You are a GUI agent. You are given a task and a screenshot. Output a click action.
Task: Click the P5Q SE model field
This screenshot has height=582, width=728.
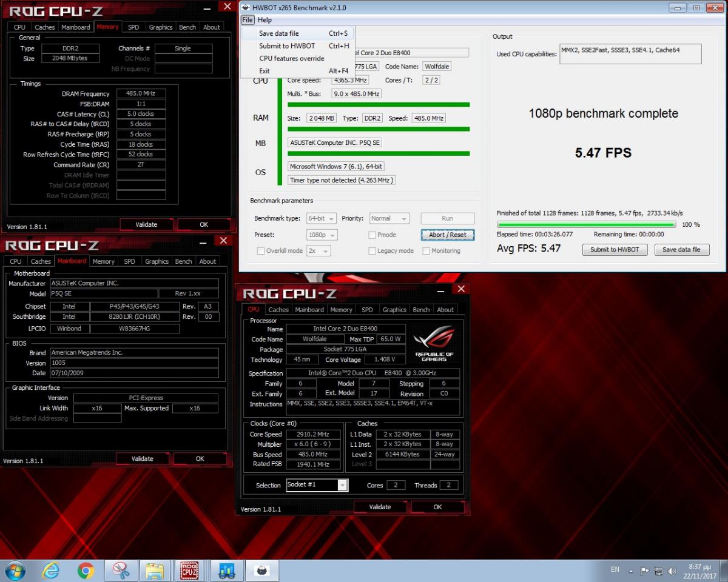click(x=103, y=293)
